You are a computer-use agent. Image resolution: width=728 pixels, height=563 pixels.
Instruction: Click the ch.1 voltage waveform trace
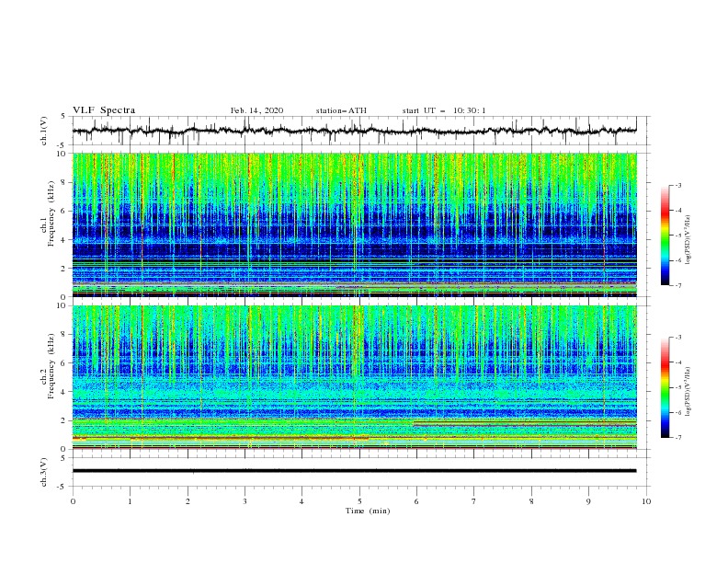[x=354, y=131]
